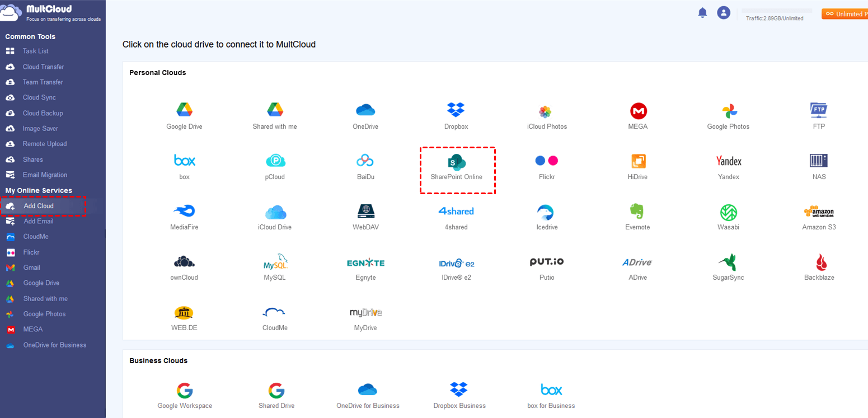Add OneDrive for Business from Business Clouds
868x418 pixels.
368,389
